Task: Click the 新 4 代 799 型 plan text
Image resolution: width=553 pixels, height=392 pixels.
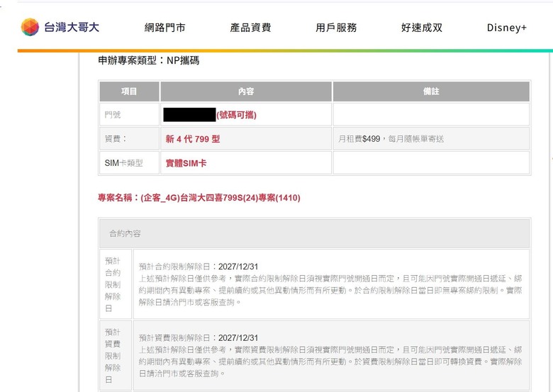Action: (x=193, y=139)
